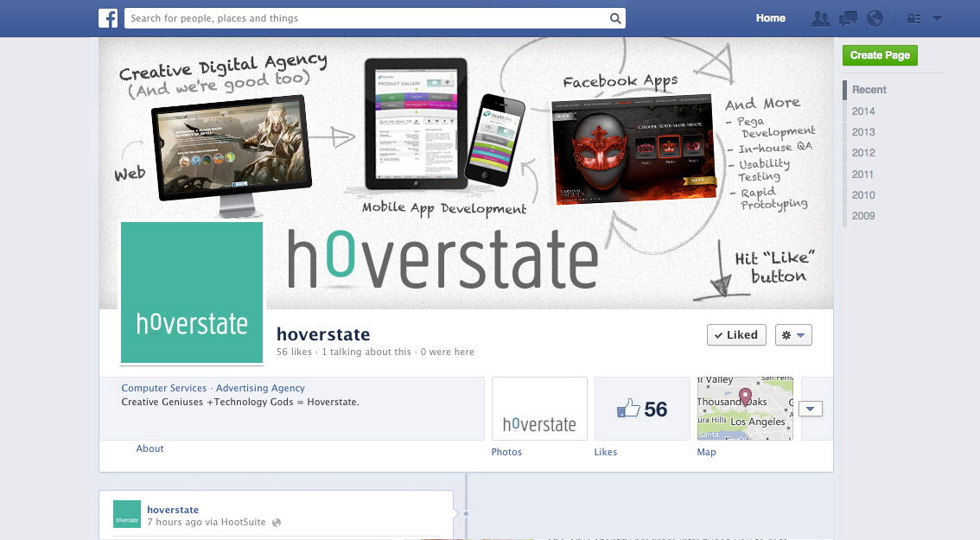The width and height of the screenshot is (980, 540).
Task: Jump to Recent in timeline
Action: (x=869, y=89)
